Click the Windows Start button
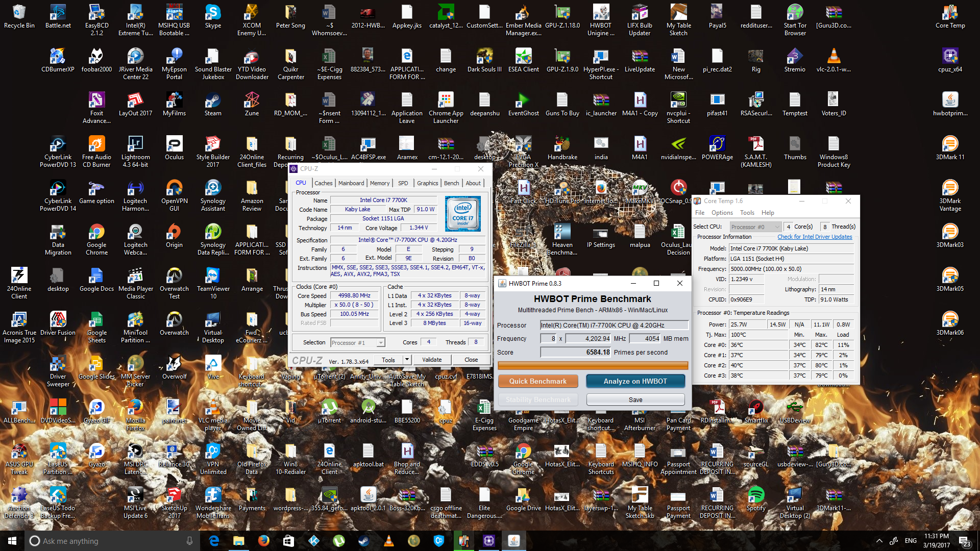This screenshot has height=551, width=980. click(12, 541)
